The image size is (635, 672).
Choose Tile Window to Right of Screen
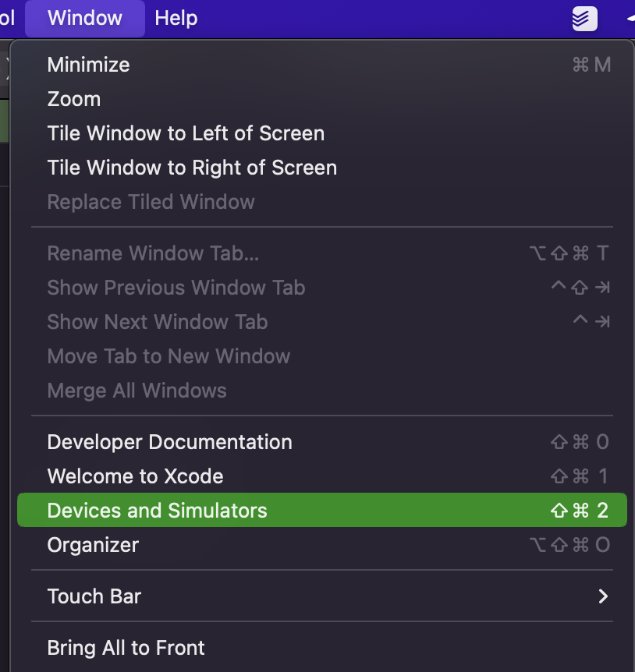pos(321,168)
